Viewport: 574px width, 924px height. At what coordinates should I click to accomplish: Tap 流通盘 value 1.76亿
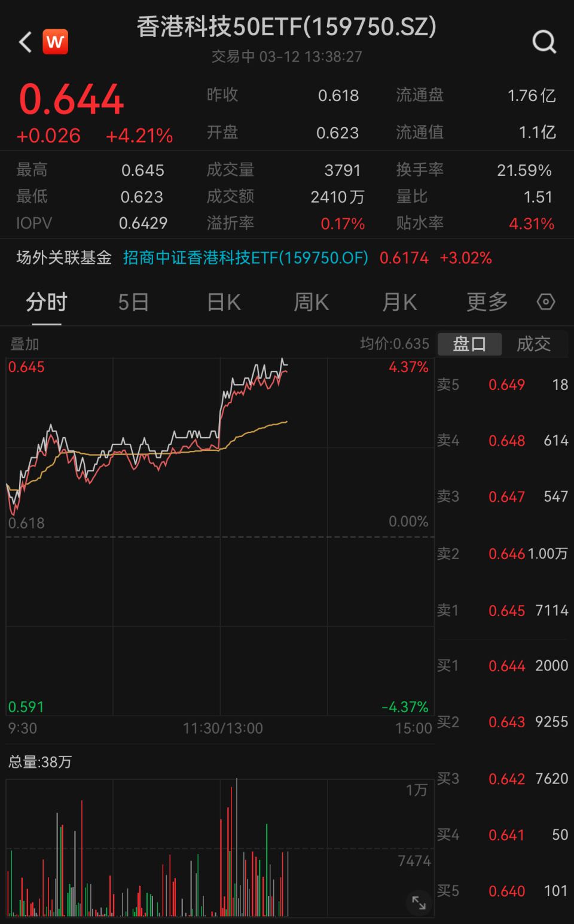[x=532, y=96]
